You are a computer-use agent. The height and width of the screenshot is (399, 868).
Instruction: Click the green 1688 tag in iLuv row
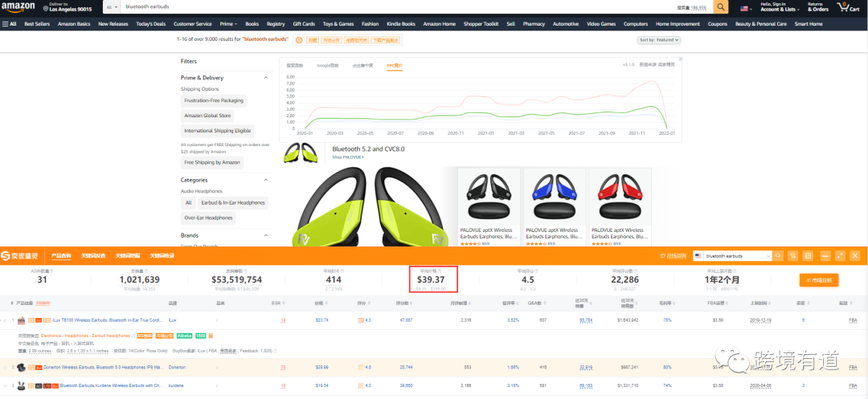200,336
